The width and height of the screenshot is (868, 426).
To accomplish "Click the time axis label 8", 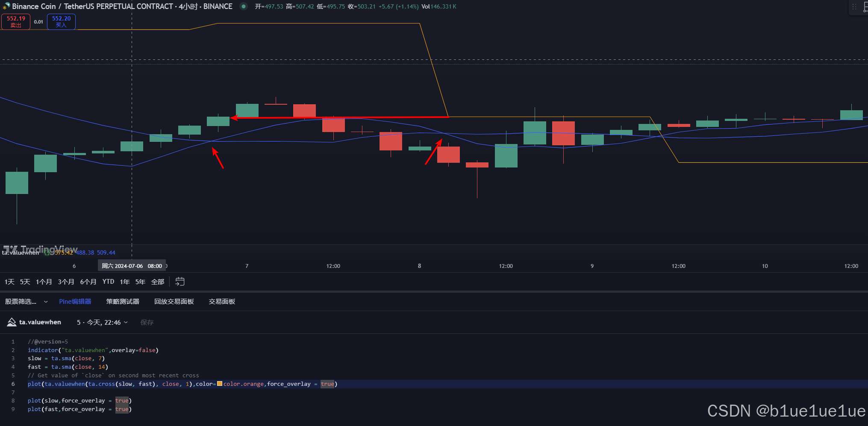I will coord(419,266).
